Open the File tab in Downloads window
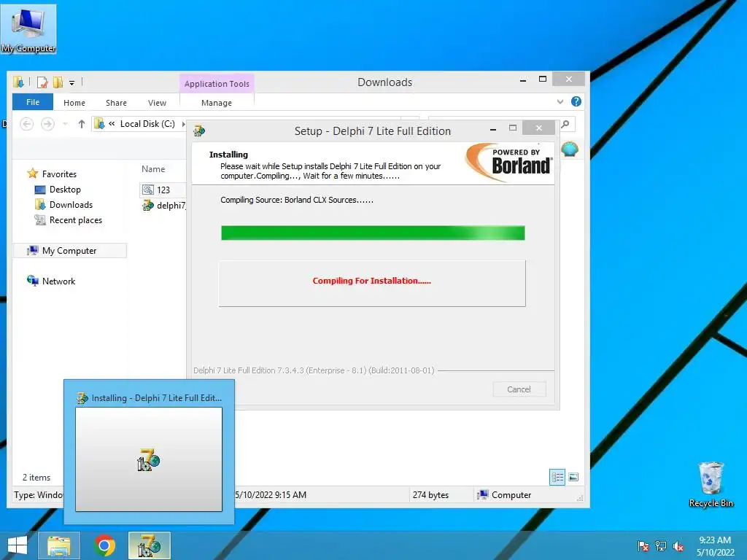The image size is (747, 560). click(33, 102)
